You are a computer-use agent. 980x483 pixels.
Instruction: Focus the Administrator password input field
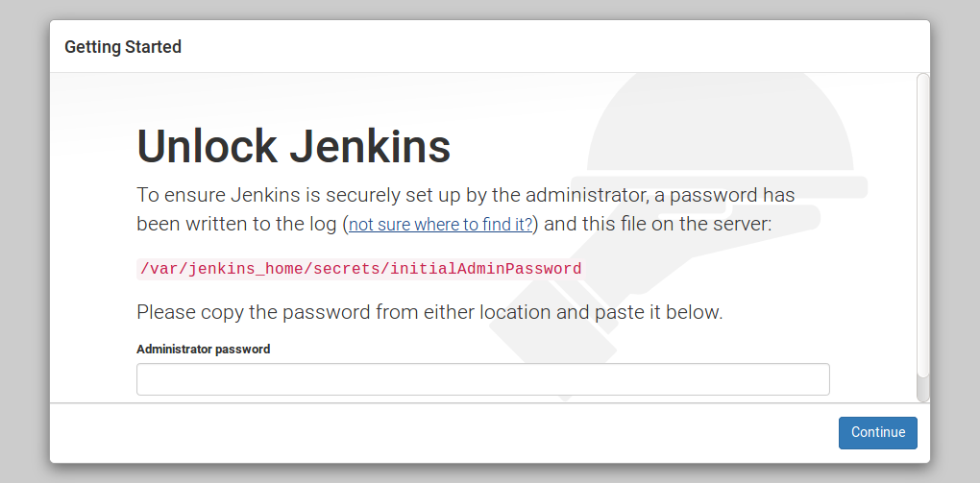point(482,378)
